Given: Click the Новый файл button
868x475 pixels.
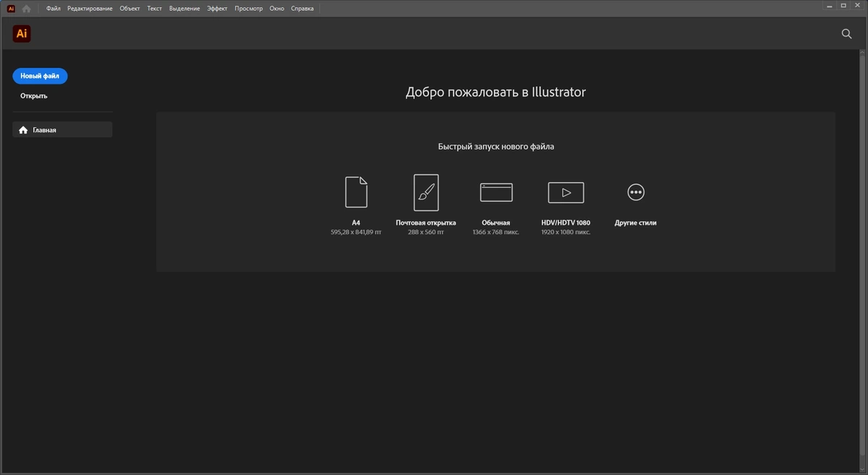Looking at the screenshot, I should 40,75.
